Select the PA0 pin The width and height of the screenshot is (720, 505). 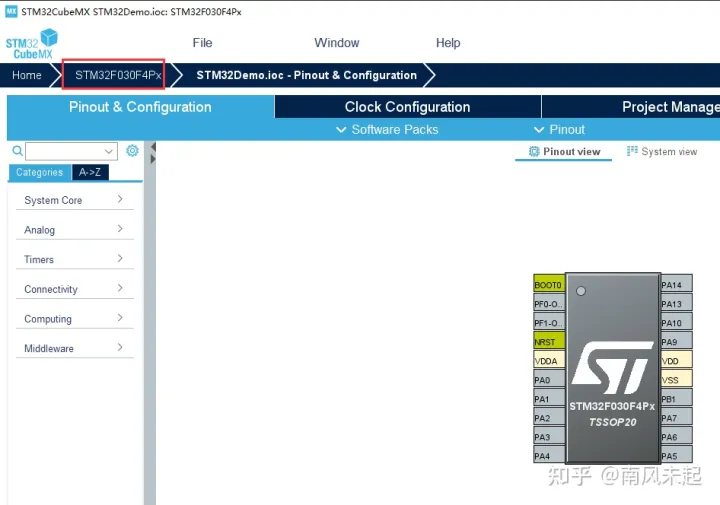point(549,380)
